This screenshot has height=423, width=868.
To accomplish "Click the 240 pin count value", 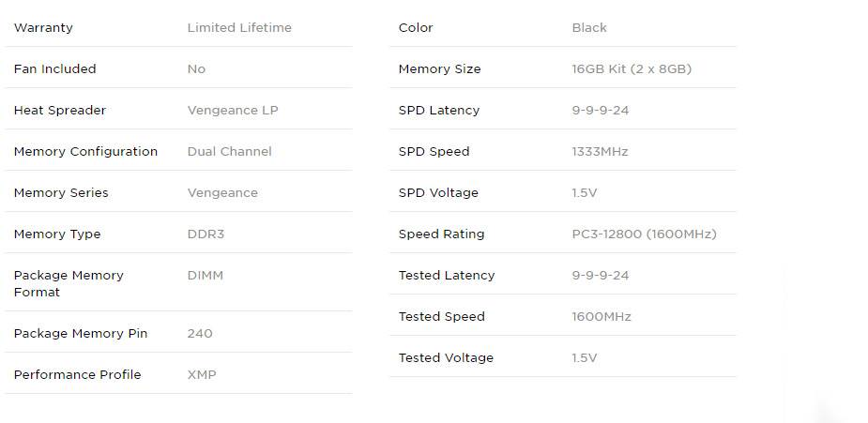I will (200, 334).
